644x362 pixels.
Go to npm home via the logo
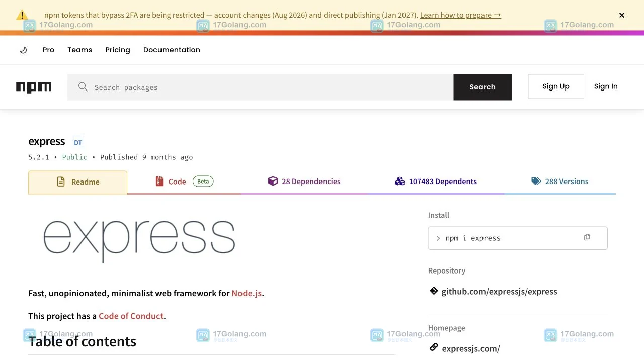34,87
